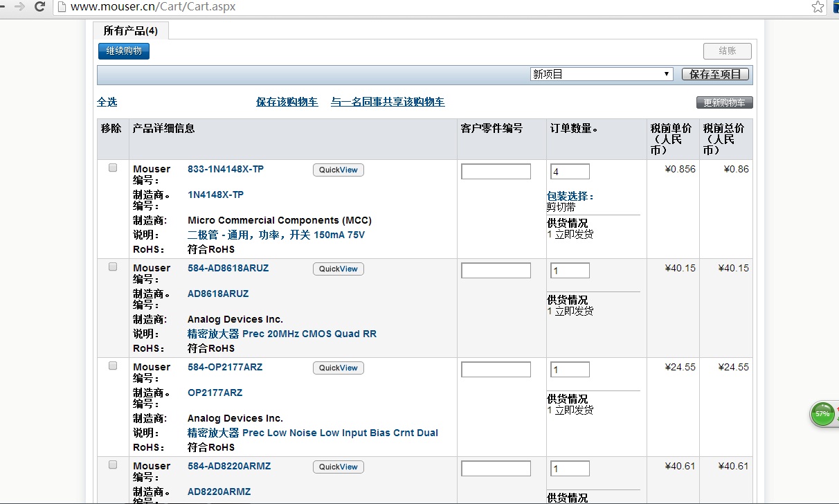This screenshot has height=504, width=839.
Task: Open the description link 二极管 - 通用，功率，开关 150mA 75V
Action: (x=276, y=235)
